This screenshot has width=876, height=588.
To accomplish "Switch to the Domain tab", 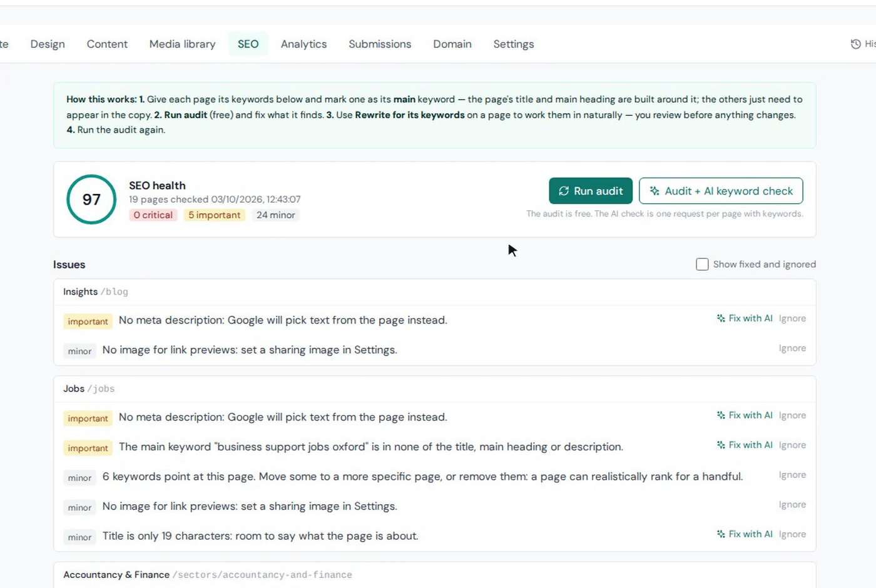I will click(x=452, y=44).
